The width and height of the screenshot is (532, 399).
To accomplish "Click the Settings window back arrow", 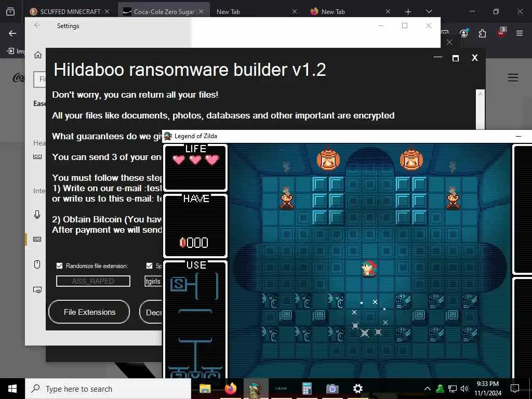I will [x=37, y=25].
